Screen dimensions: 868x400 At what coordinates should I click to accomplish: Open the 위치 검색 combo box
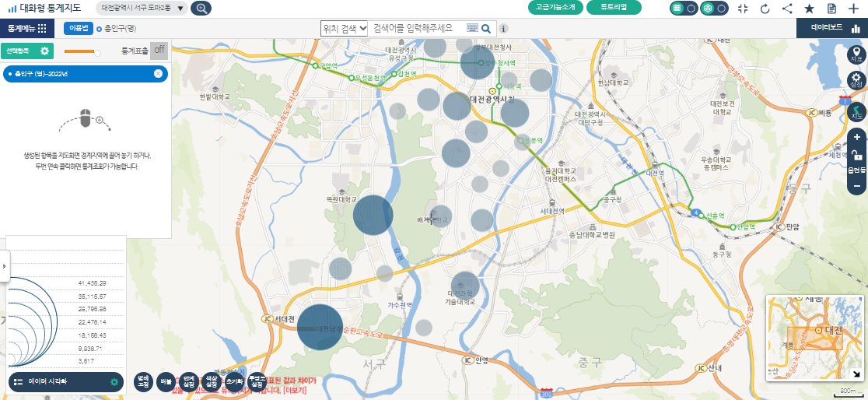pyautogui.click(x=344, y=28)
